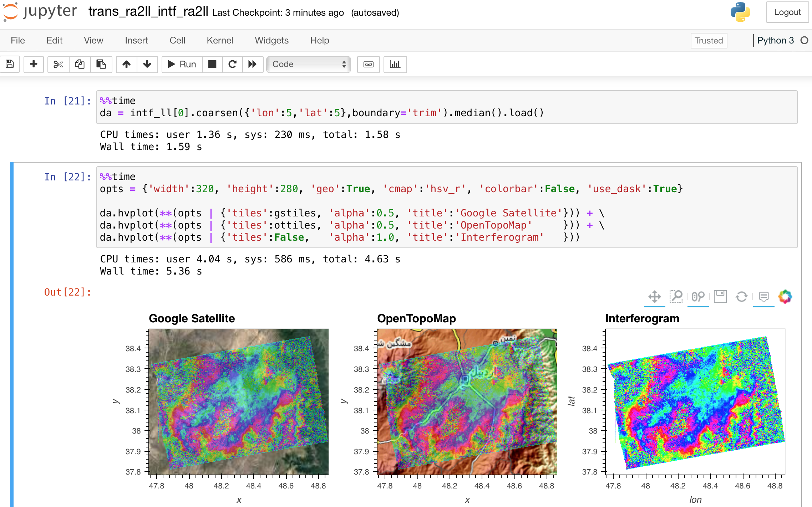
Task: Move the selected cell up
Action: coord(126,65)
